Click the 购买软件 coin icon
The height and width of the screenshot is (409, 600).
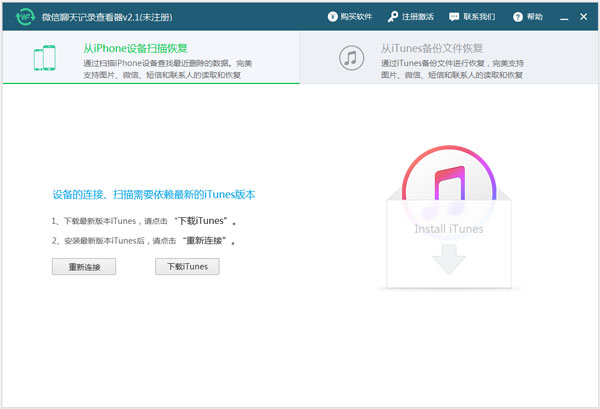point(332,16)
